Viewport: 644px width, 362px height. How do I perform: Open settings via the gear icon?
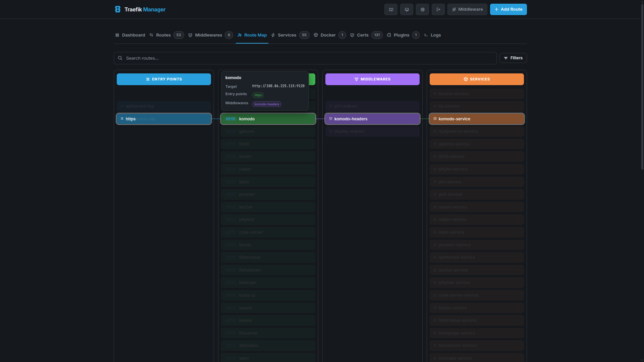click(422, 9)
